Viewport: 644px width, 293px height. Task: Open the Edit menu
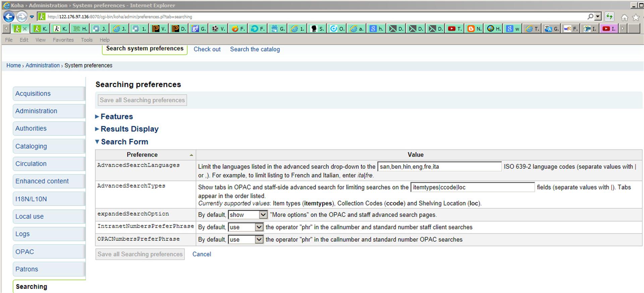point(24,40)
